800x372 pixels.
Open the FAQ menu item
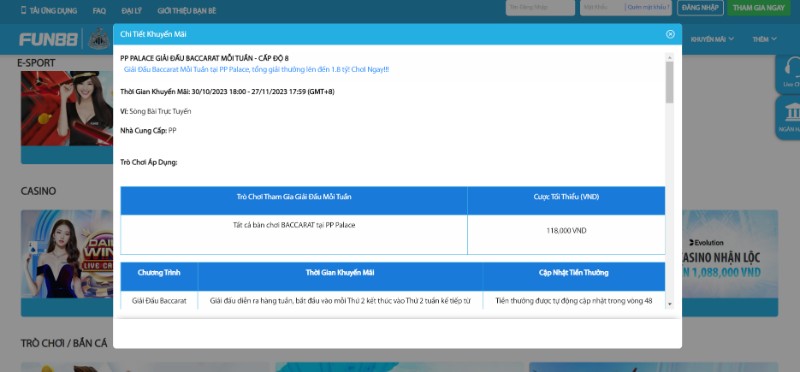coord(99,10)
